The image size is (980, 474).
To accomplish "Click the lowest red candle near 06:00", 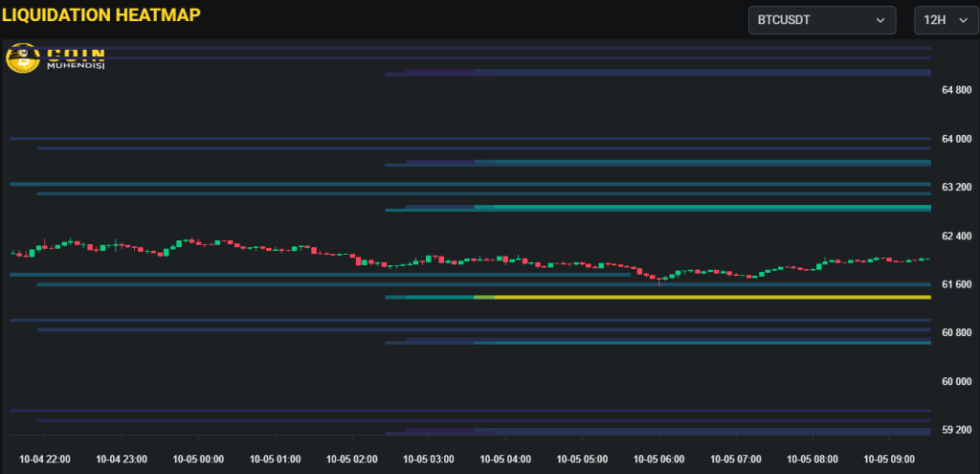I will click(x=658, y=280).
